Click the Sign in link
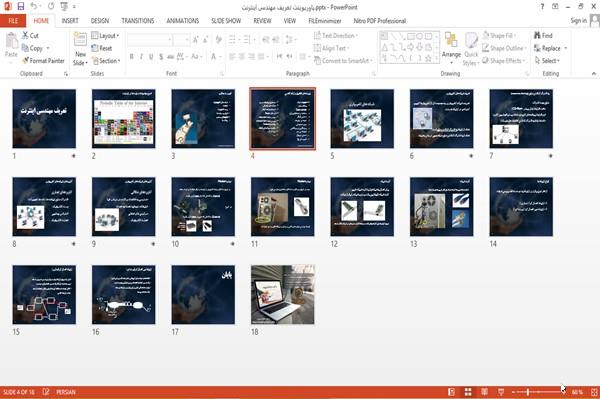 coord(578,20)
